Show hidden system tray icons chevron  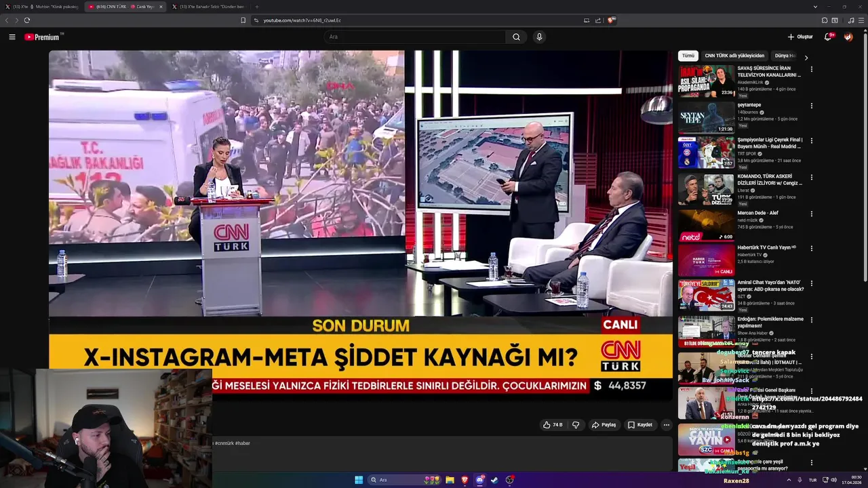point(788,480)
